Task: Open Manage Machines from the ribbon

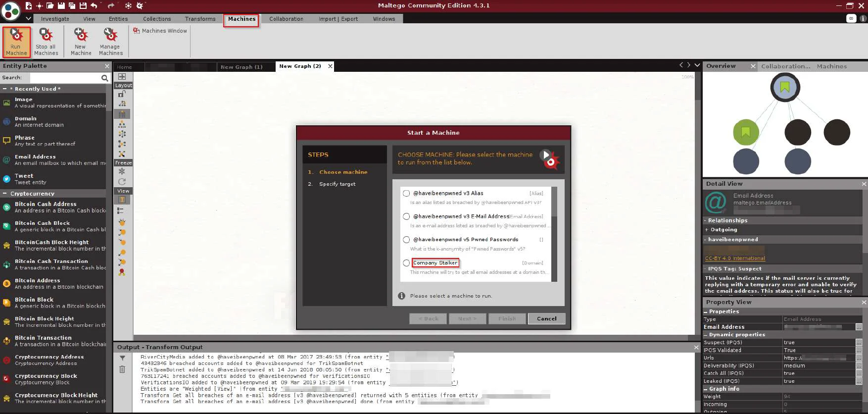Action: [110, 42]
